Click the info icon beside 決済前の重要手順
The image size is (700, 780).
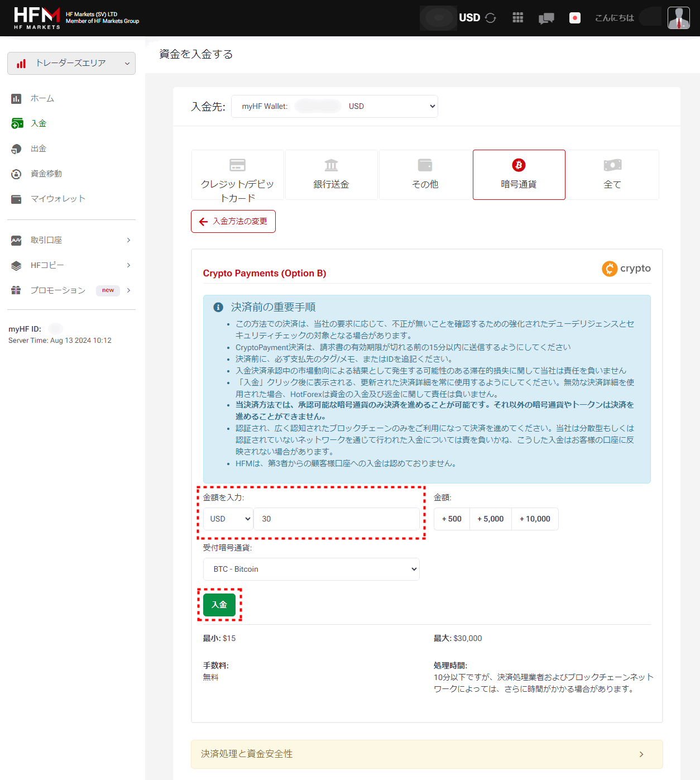(218, 308)
